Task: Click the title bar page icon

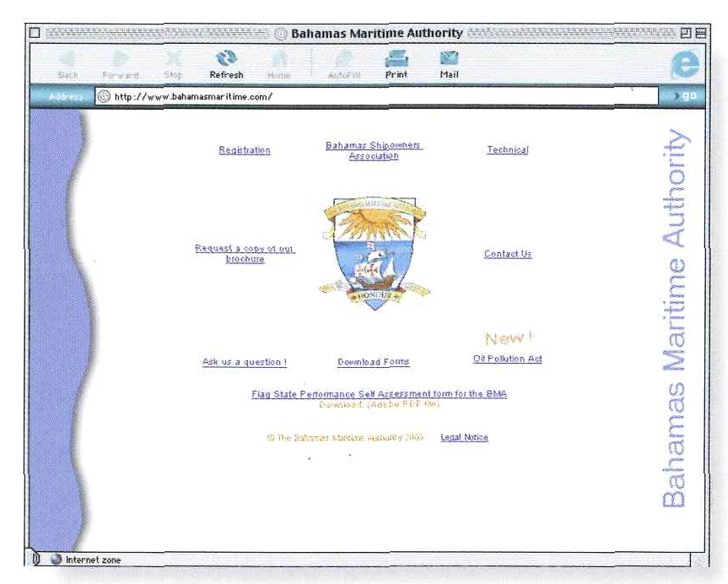Action: (x=280, y=34)
